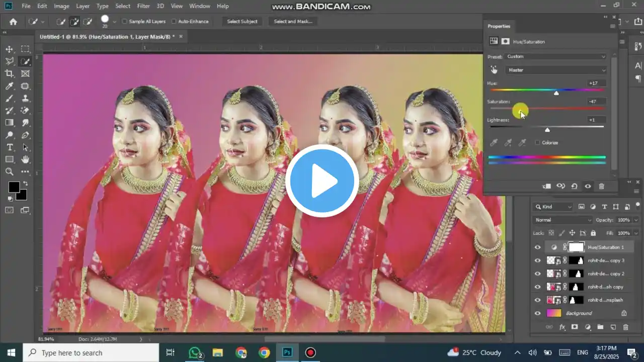Open the Layer menu
644x362 pixels.
pyautogui.click(x=83, y=6)
